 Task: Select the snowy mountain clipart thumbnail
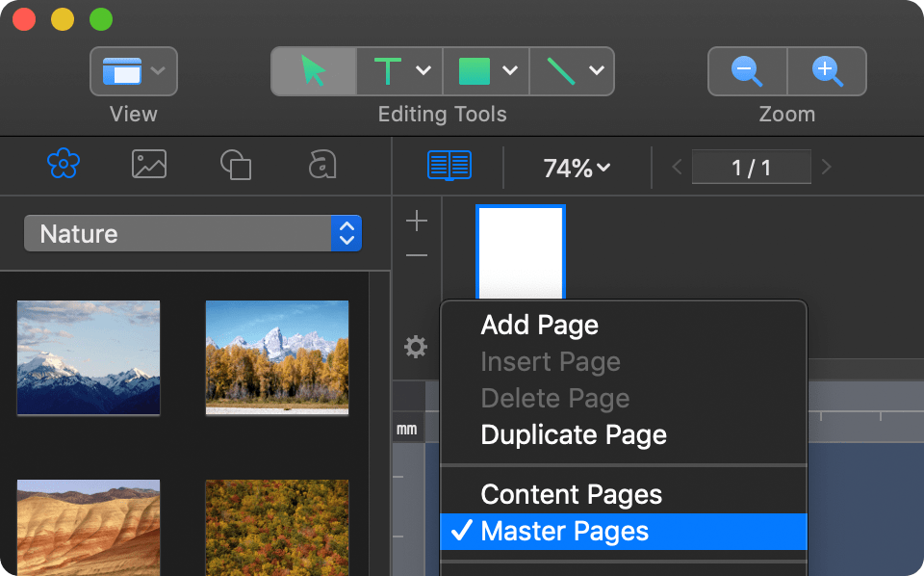pyautogui.click(x=88, y=358)
